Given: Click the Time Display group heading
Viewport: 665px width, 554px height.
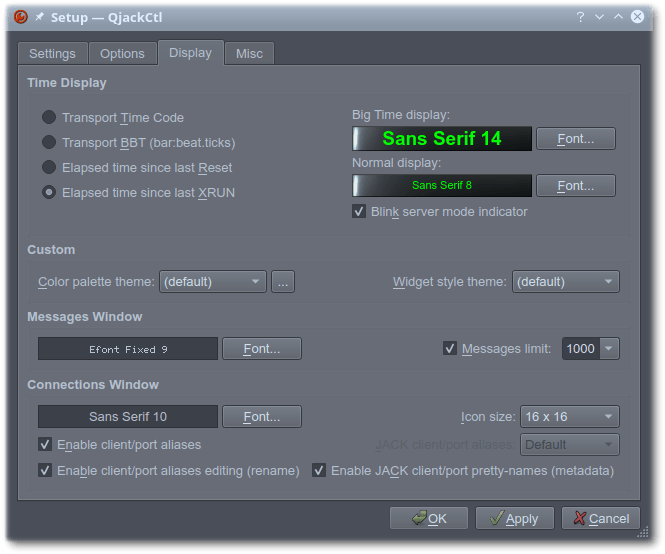Looking at the screenshot, I should (x=67, y=83).
